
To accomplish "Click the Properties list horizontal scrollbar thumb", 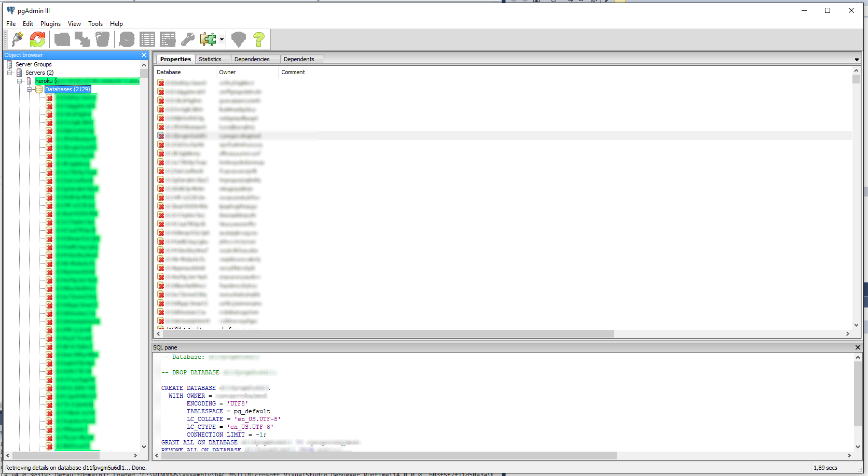I will tap(388, 333).
